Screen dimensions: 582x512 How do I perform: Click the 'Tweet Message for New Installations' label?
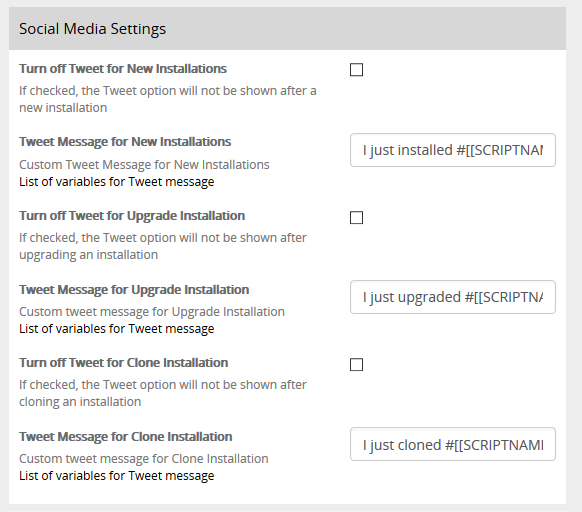(125, 142)
